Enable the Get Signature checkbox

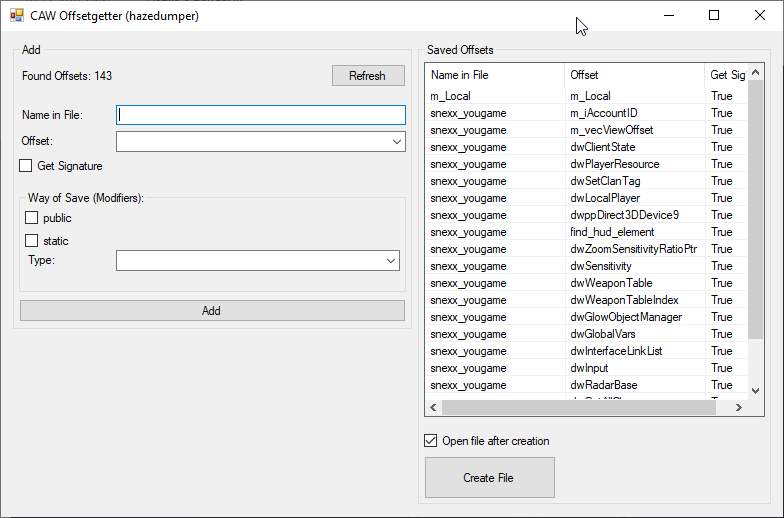tap(26, 166)
